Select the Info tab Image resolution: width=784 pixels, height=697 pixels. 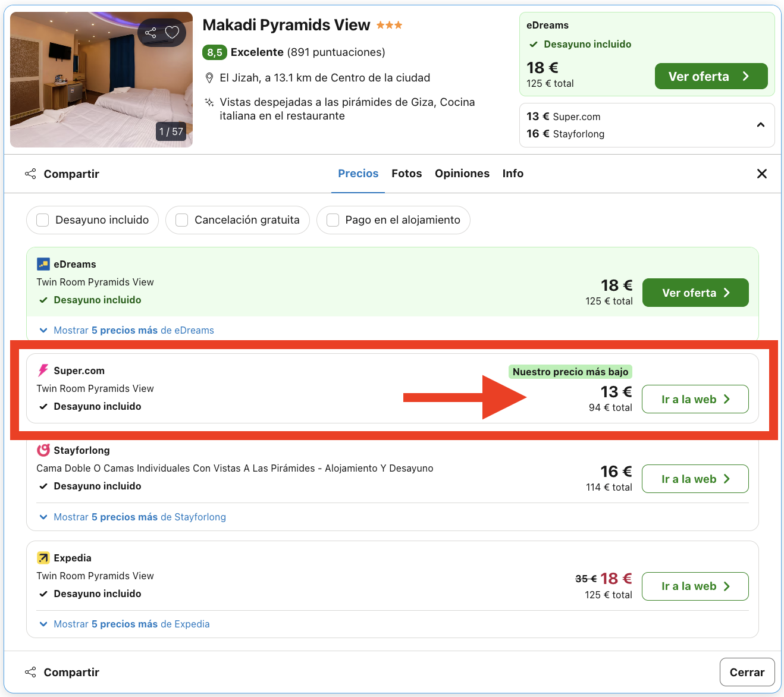coord(513,174)
